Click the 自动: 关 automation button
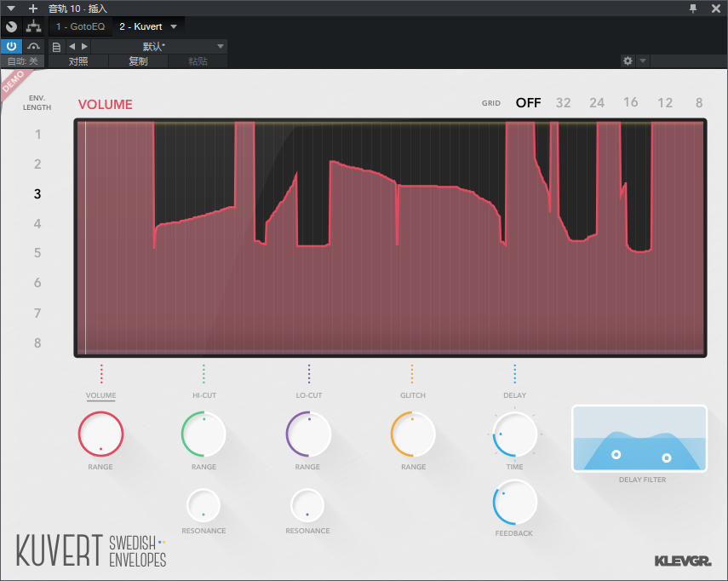Screen dimensions: 728x581 (23, 60)
